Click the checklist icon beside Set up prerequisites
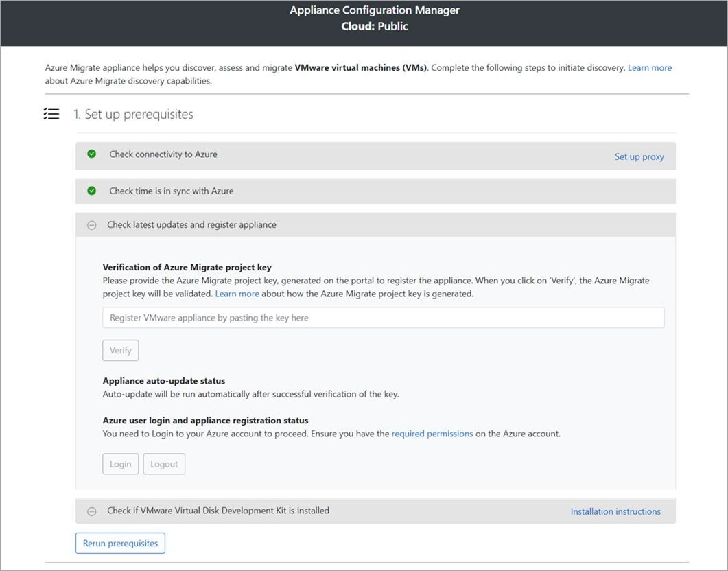728x571 pixels. (51, 113)
